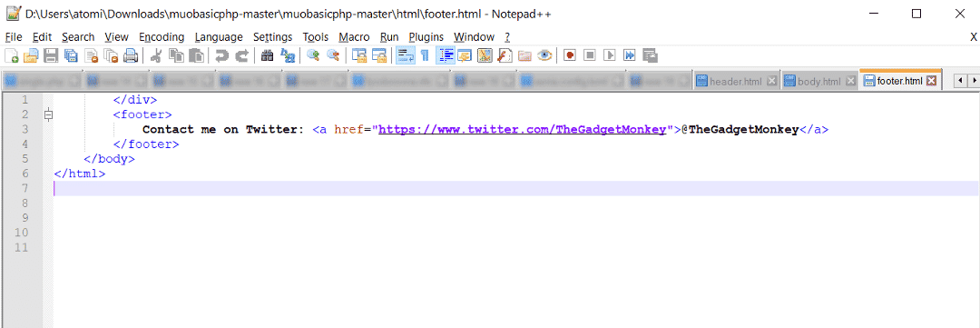Open the Encoding menu
This screenshot has height=328, width=980.
click(x=162, y=37)
